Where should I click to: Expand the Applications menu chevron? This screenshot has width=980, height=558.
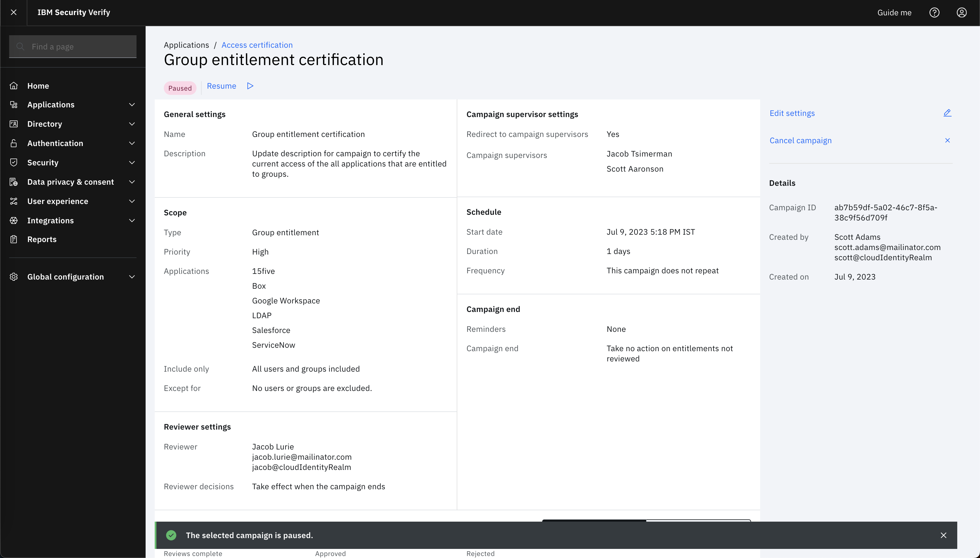pyautogui.click(x=132, y=105)
